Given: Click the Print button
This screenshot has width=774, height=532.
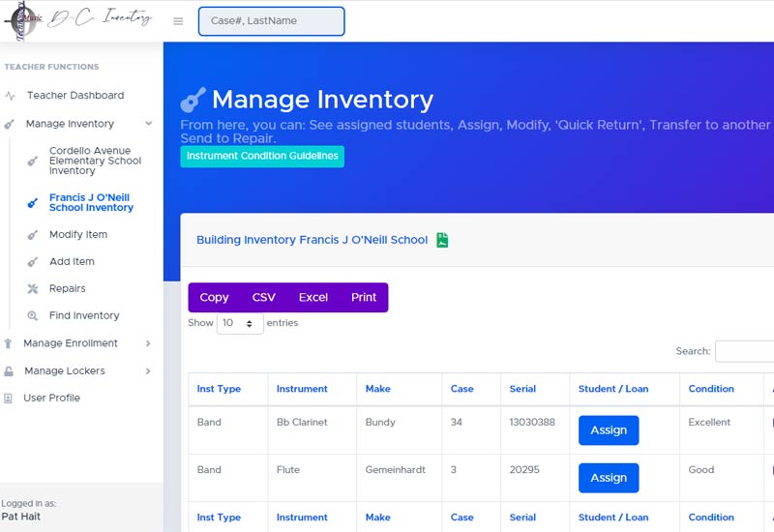Looking at the screenshot, I should (x=364, y=298).
